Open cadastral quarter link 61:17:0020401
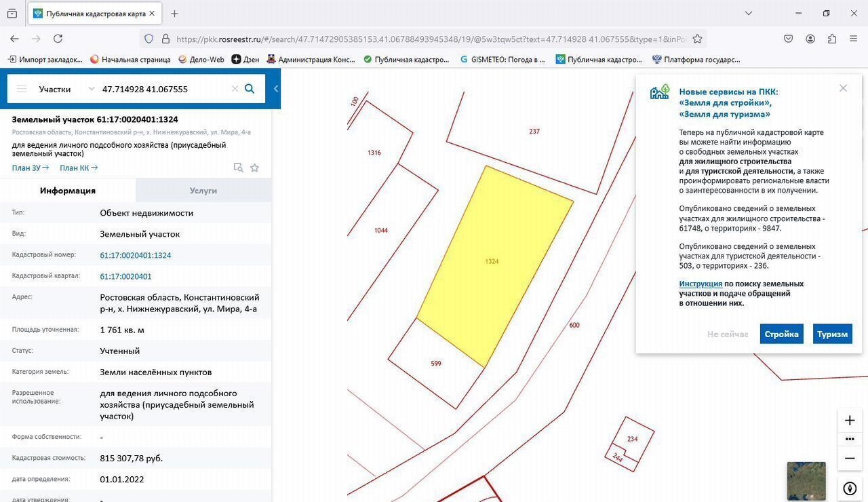 (x=125, y=276)
